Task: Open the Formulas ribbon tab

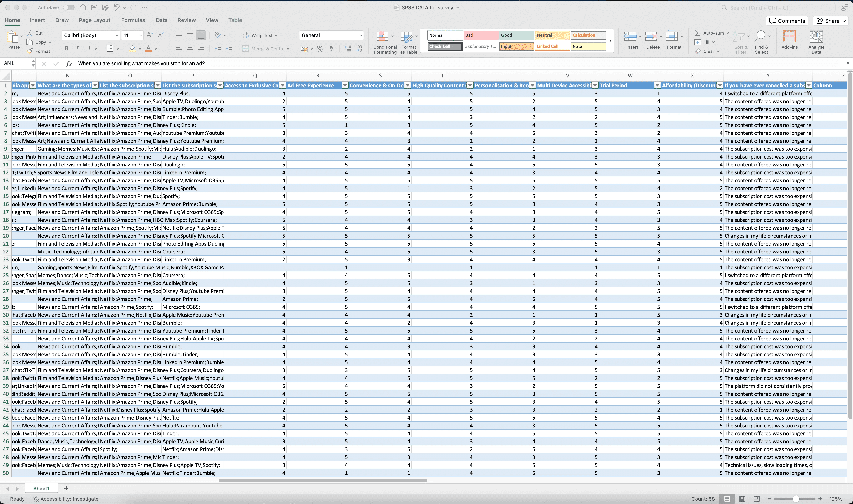Action: pyautogui.click(x=133, y=20)
